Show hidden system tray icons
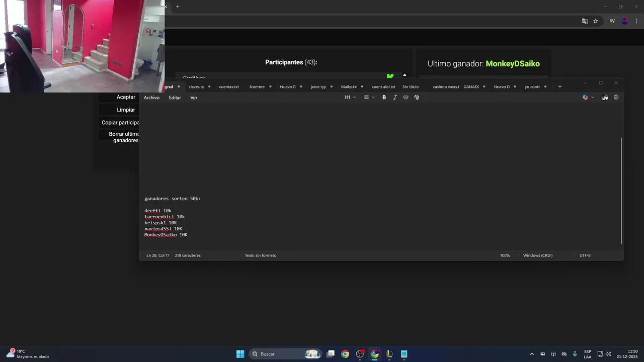Viewport: 644px width, 362px height. [x=532, y=354]
